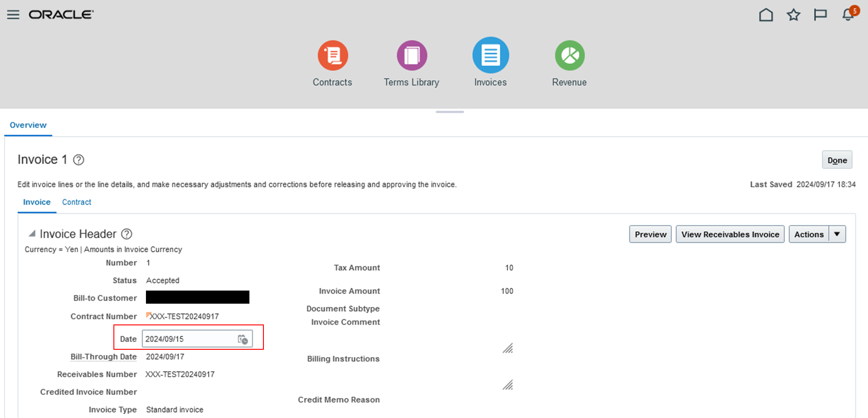868x418 pixels.
Task: Switch to the Overview tab
Action: point(28,125)
